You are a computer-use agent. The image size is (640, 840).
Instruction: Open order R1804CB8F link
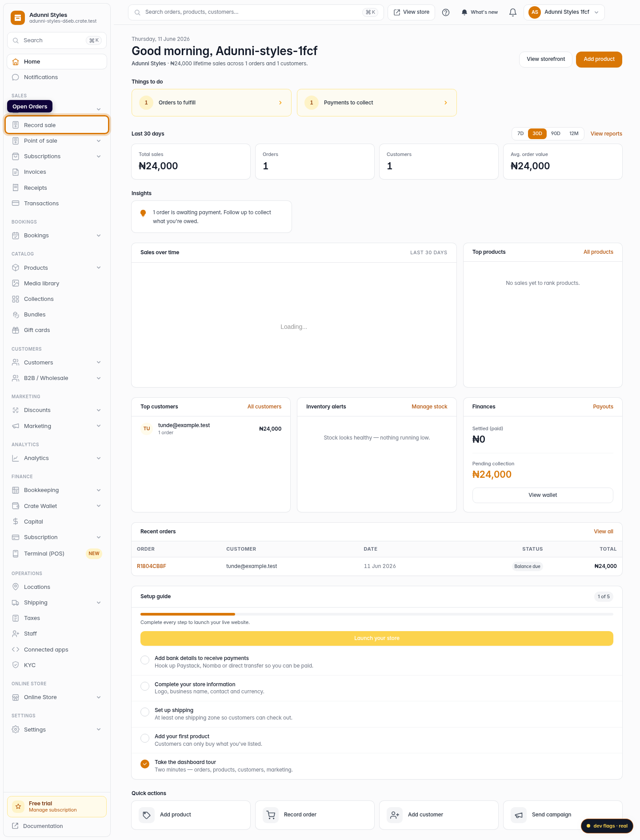[x=152, y=566]
